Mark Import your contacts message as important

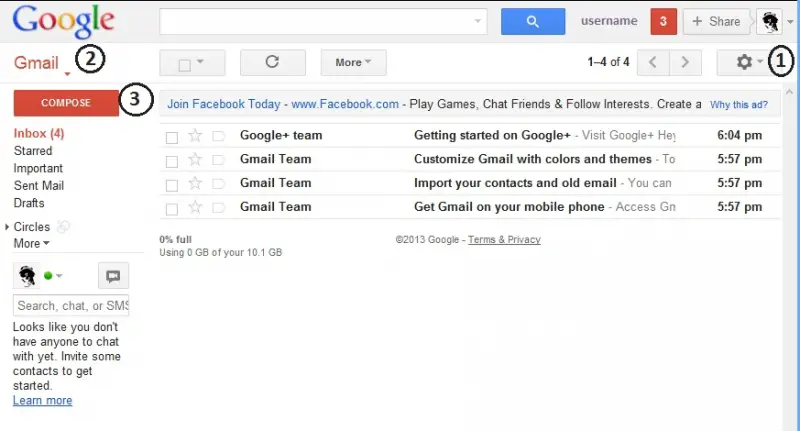click(218, 184)
